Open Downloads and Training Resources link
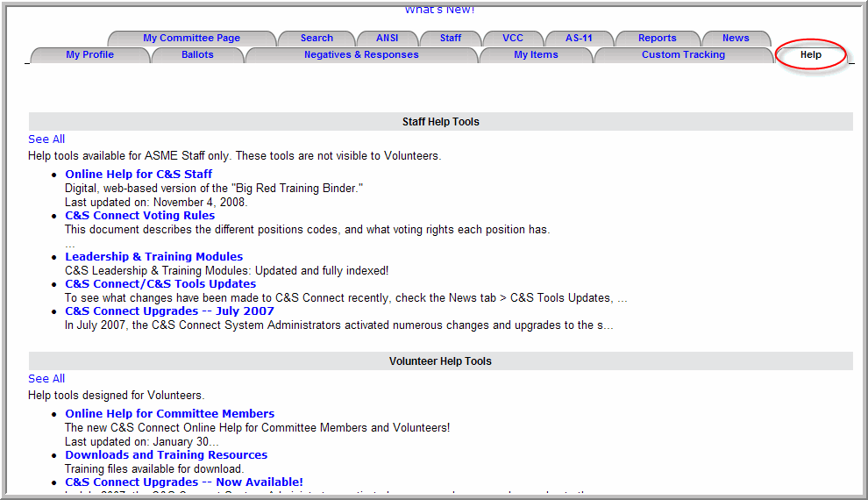The width and height of the screenshot is (868, 500). click(x=166, y=454)
